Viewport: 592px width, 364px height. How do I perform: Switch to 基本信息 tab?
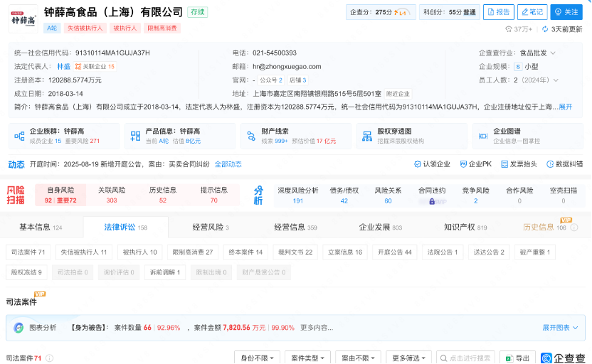pos(41,227)
